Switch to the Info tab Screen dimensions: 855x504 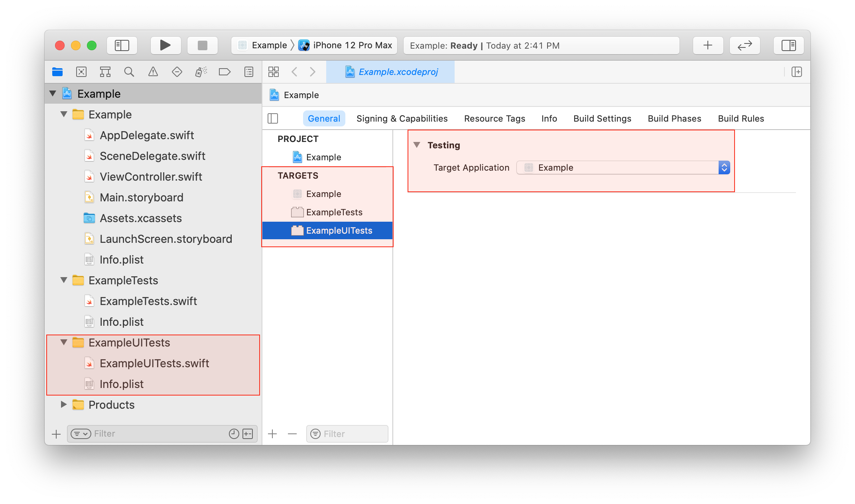point(549,118)
